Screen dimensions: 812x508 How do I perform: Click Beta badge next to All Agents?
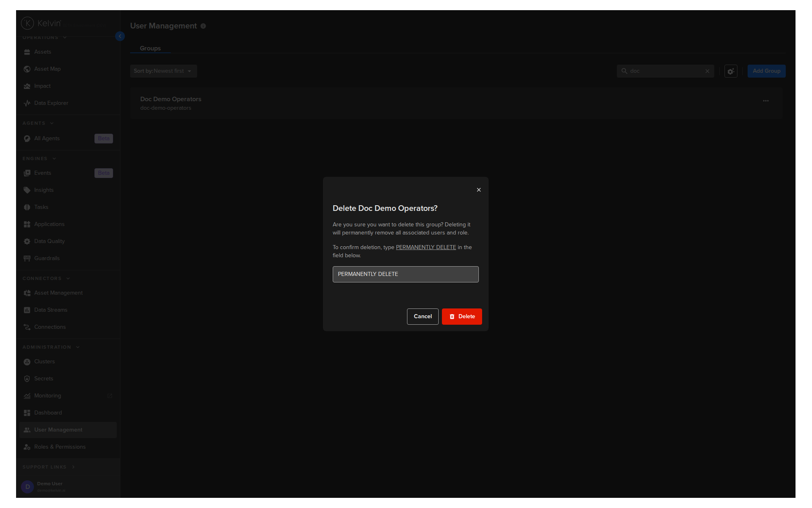pos(104,138)
